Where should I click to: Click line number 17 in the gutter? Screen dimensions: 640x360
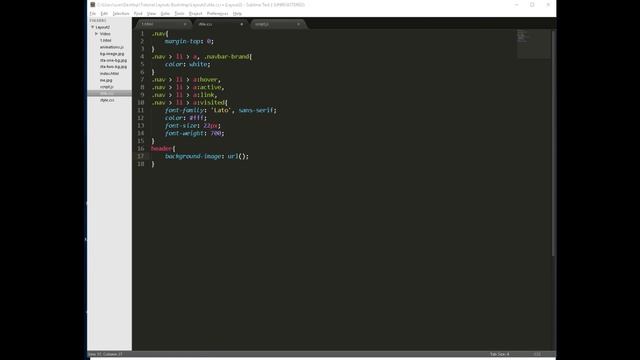tap(141, 156)
